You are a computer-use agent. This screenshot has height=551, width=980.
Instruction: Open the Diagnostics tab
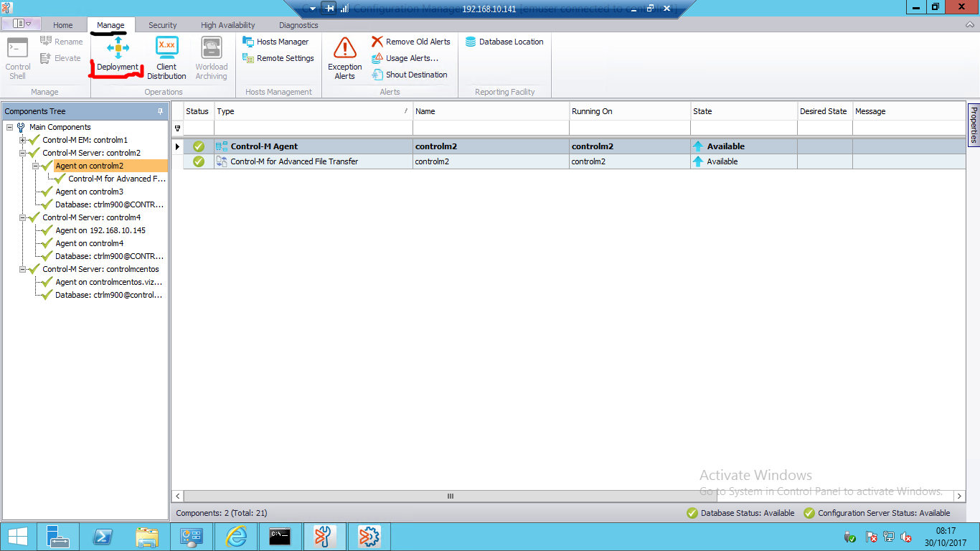298,25
